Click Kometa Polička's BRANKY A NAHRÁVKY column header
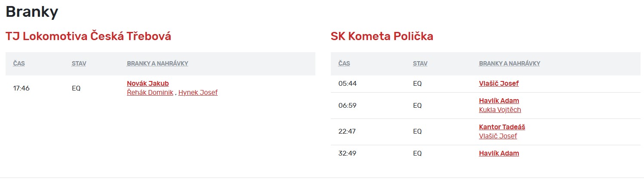644x184 pixels. coord(509,64)
